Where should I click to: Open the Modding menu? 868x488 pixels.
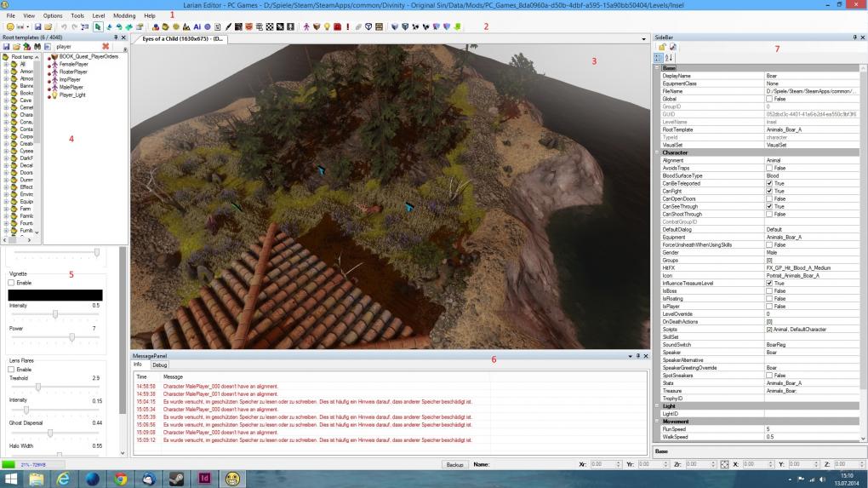coord(124,15)
